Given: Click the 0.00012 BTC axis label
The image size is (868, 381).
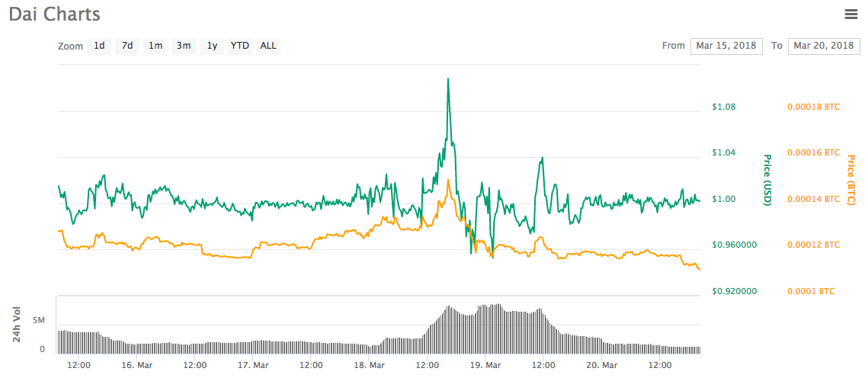Looking at the screenshot, I should pos(814,245).
